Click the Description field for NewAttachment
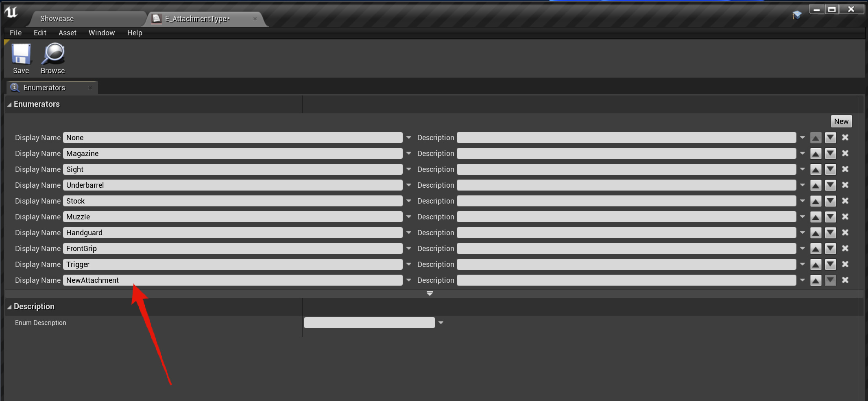The image size is (868, 401). pos(626,280)
